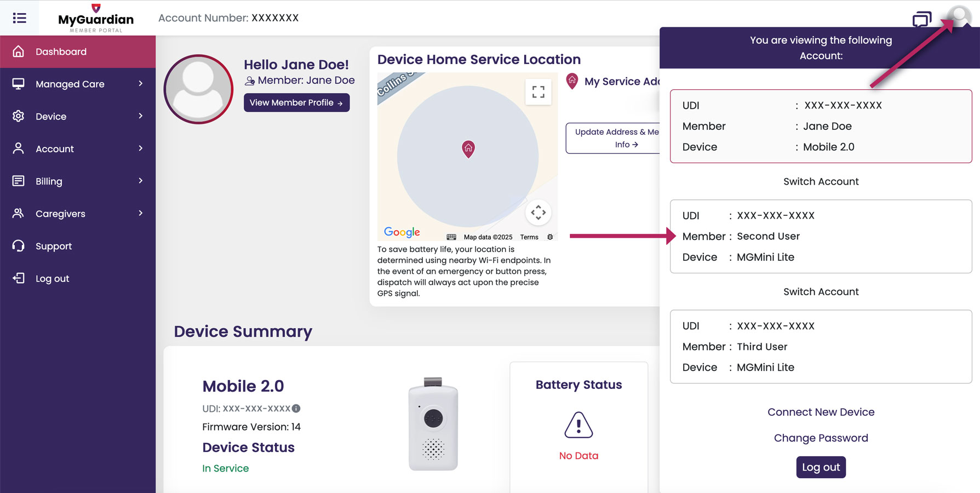Click the Connect New Device link
This screenshot has height=493, width=980.
click(821, 412)
